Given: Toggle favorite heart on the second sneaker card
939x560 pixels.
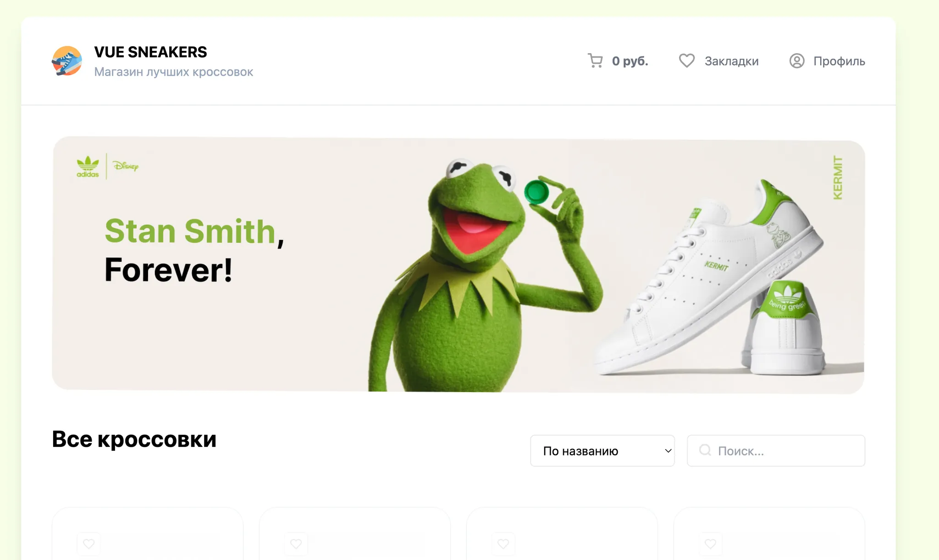Looking at the screenshot, I should (296, 544).
